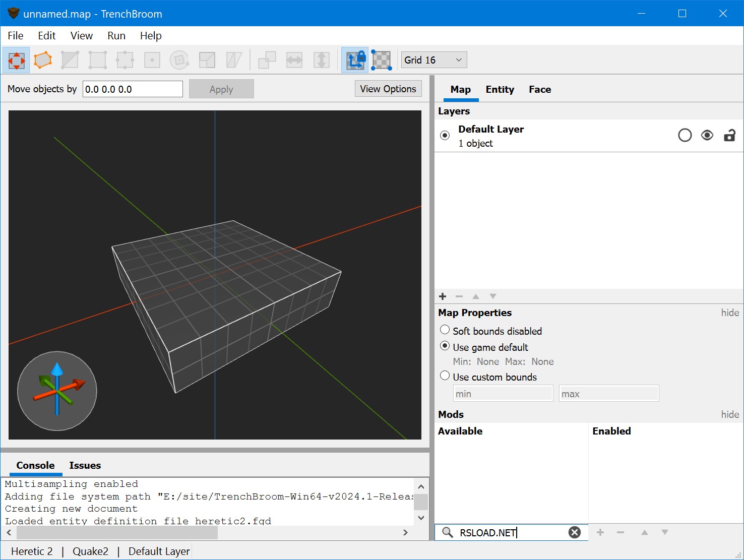Viewport: 744px width, 560px height.
Task: Collapse the Mods section with hide
Action: coord(729,414)
